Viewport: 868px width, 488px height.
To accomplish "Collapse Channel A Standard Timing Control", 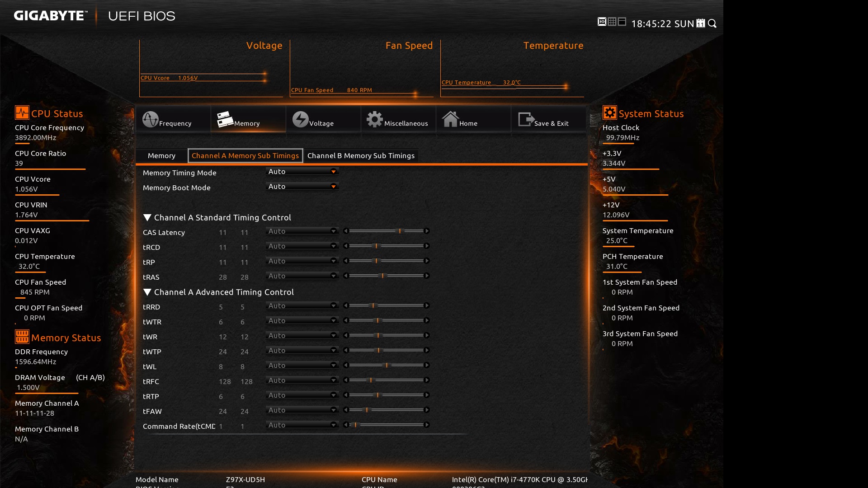I will point(147,218).
